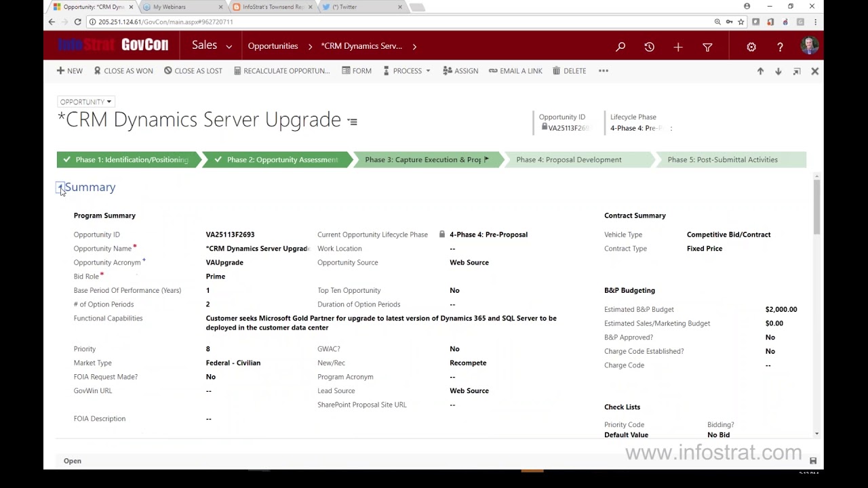Expand chevron after CRM Dynamics Serv breadcrumb
The width and height of the screenshot is (868, 488).
414,46
